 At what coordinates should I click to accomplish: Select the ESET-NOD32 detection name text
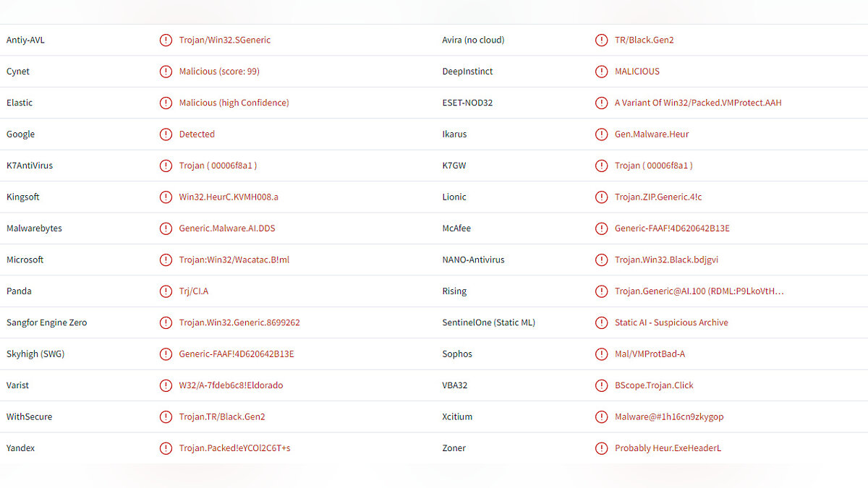pos(697,103)
